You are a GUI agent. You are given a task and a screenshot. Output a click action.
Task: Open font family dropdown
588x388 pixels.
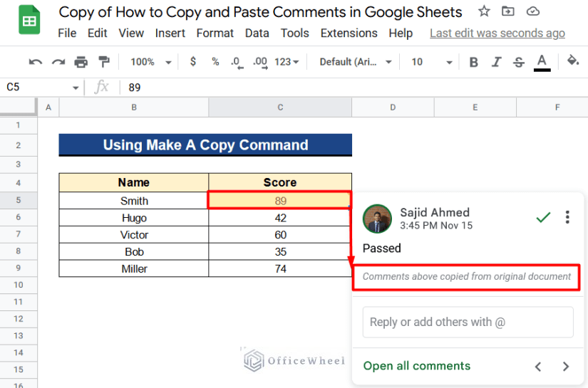coord(356,62)
